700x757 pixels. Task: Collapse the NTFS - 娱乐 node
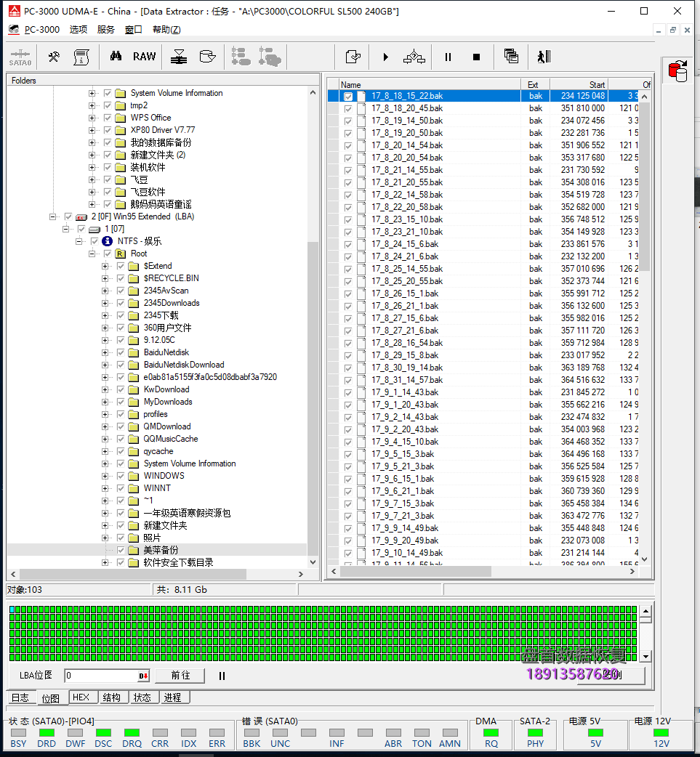coord(79,241)
